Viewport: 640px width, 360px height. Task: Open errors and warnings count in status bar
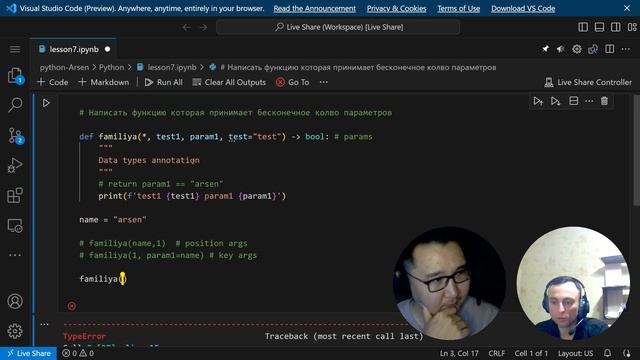coord(78,353)
